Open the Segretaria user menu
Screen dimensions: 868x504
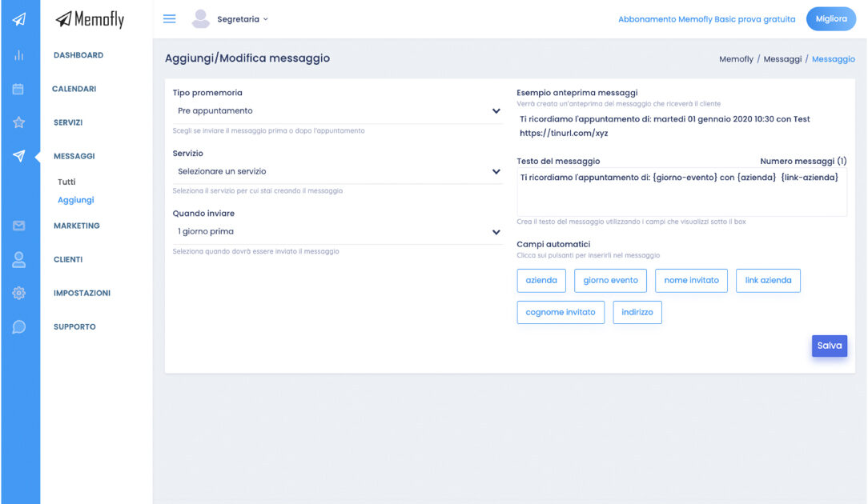click(x=242, y=19)
